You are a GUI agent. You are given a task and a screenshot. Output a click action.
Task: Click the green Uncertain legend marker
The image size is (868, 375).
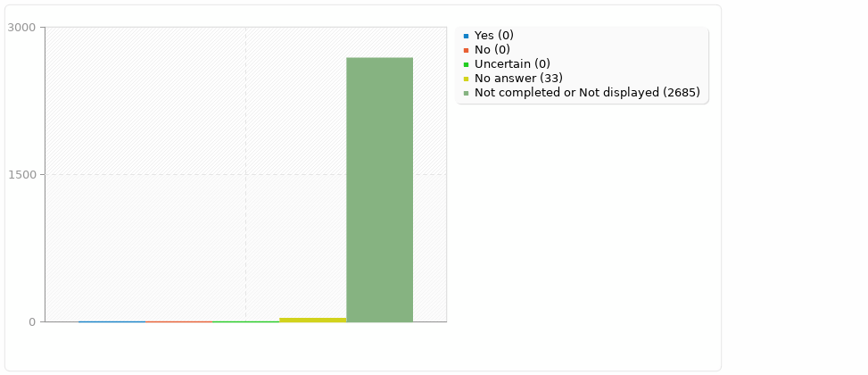click(466, 64)
